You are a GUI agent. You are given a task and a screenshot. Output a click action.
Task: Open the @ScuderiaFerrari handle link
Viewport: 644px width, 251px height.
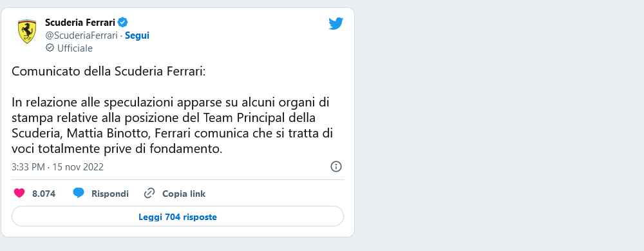[81, 35]
